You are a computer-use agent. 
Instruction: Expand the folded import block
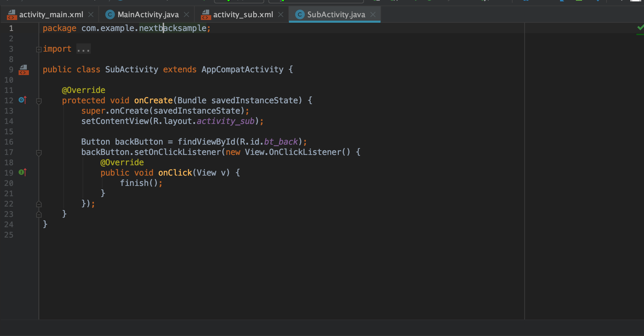[x=39, y=50]
